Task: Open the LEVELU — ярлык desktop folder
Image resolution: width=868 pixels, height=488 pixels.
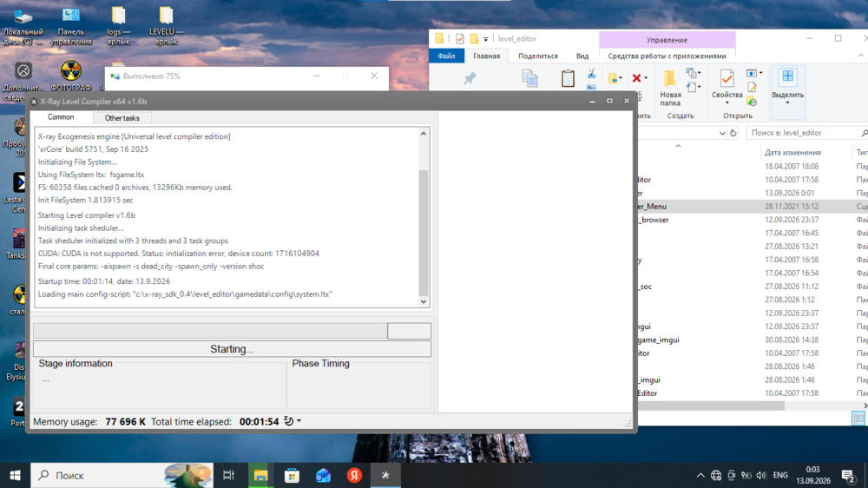Action: (166, 27)
